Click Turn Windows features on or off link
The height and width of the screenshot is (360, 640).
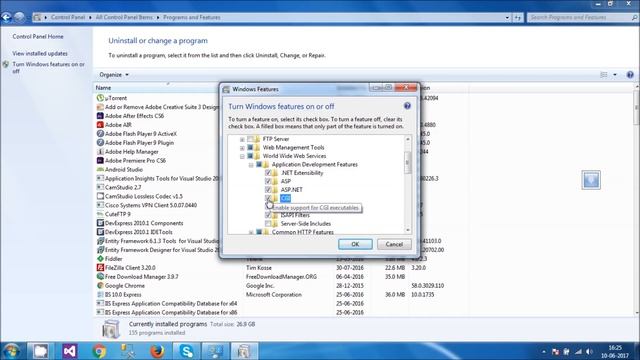pos(49,68)
